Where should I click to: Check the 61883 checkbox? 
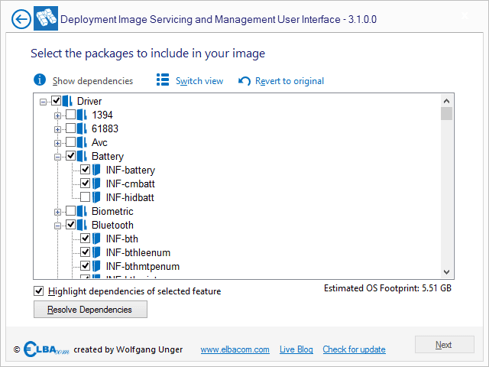tap(70, 128)
